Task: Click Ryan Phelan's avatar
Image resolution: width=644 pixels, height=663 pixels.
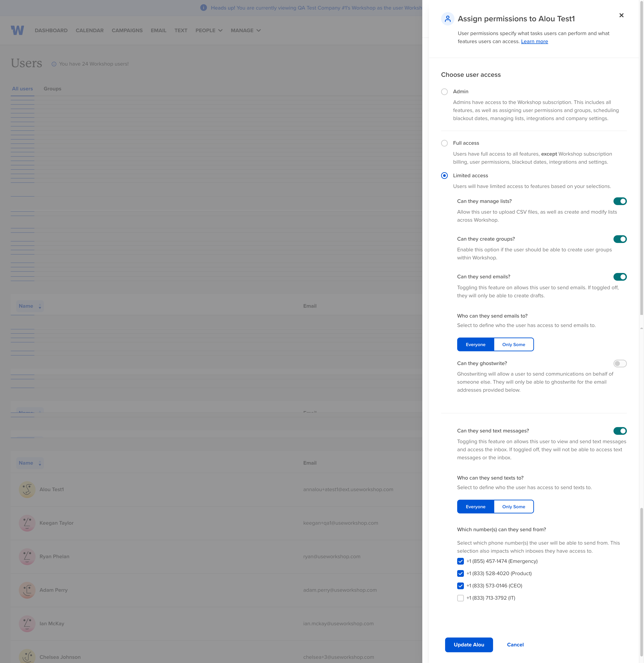Action: point(27,557)
